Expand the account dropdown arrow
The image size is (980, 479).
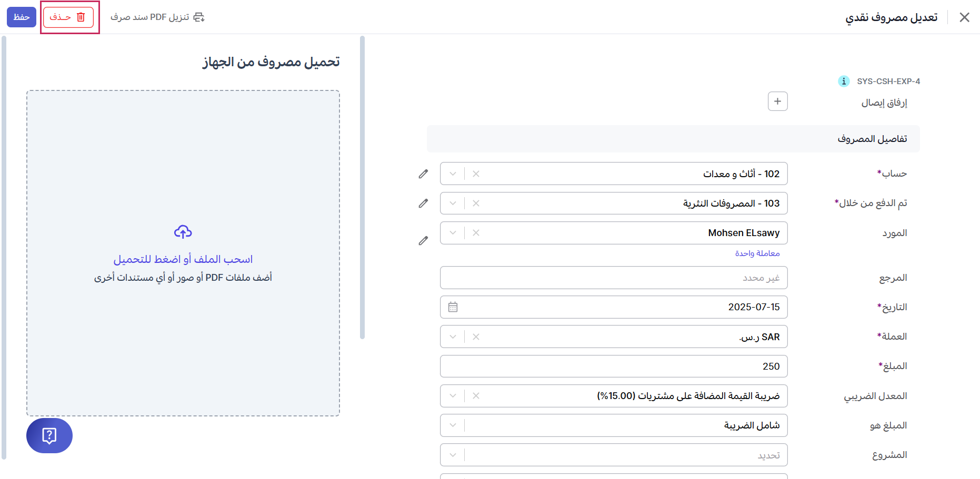[453, 174]
